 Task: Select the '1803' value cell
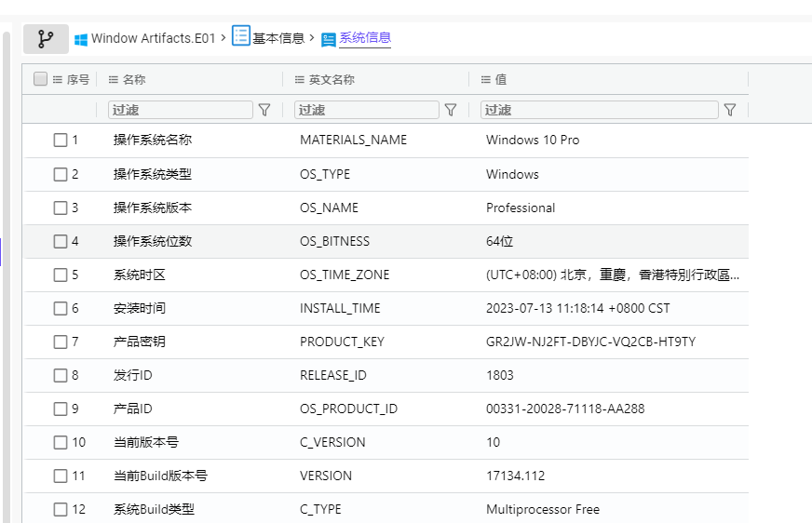pos(500,375)
